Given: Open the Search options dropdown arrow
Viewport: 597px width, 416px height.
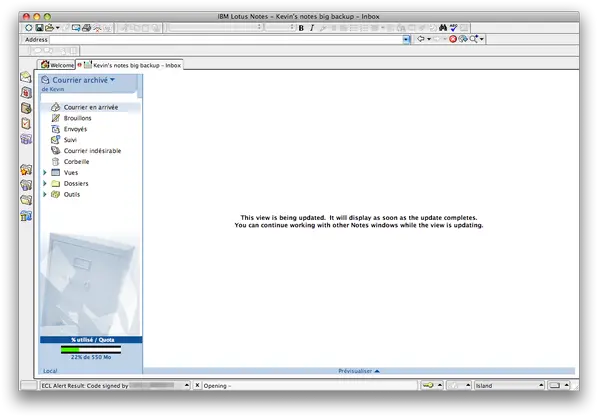Looking at the screenshot, I should (x=482, y=39).
